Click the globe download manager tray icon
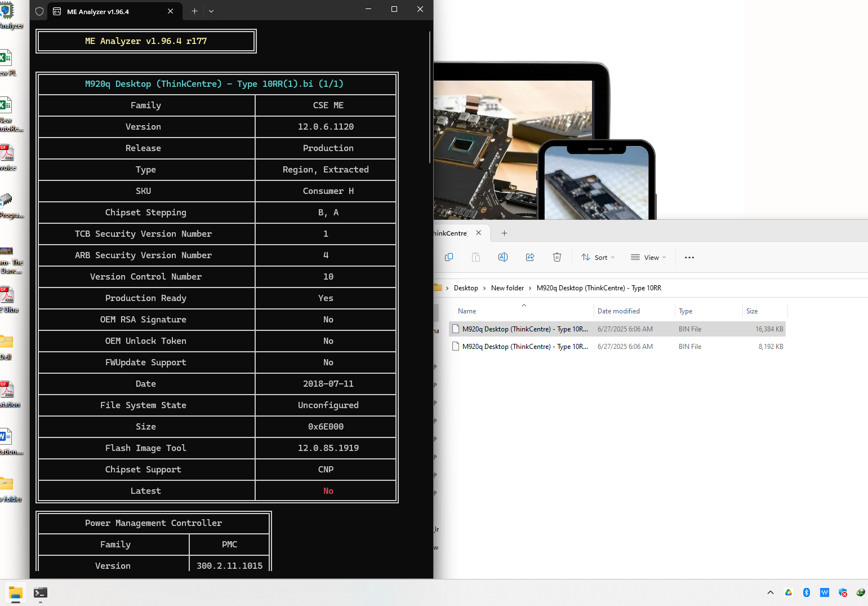The image size is (868, 606). tap(861, 592)
